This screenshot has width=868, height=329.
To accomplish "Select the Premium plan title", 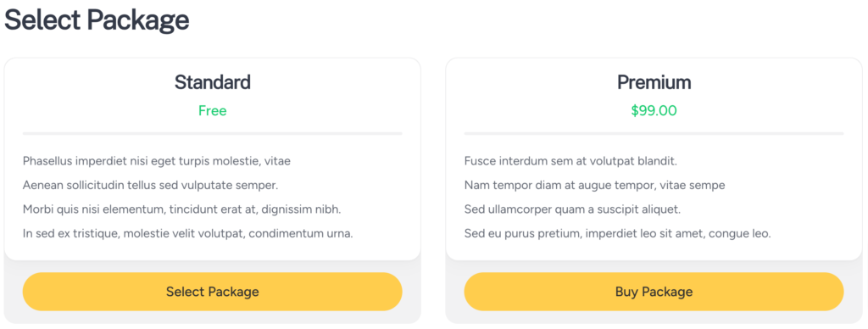I will tap(654, 82).
